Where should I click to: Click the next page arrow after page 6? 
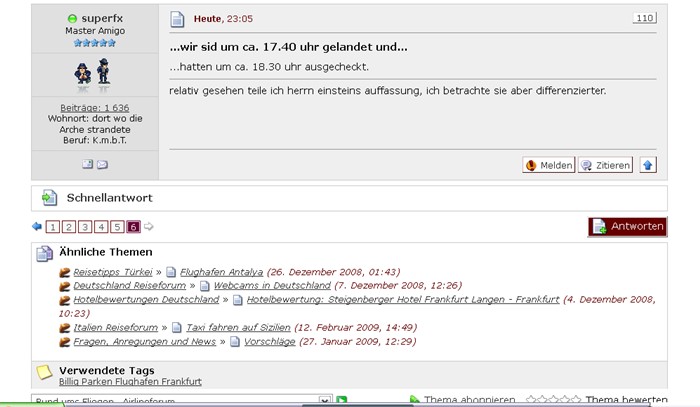[x=149, y=227]
